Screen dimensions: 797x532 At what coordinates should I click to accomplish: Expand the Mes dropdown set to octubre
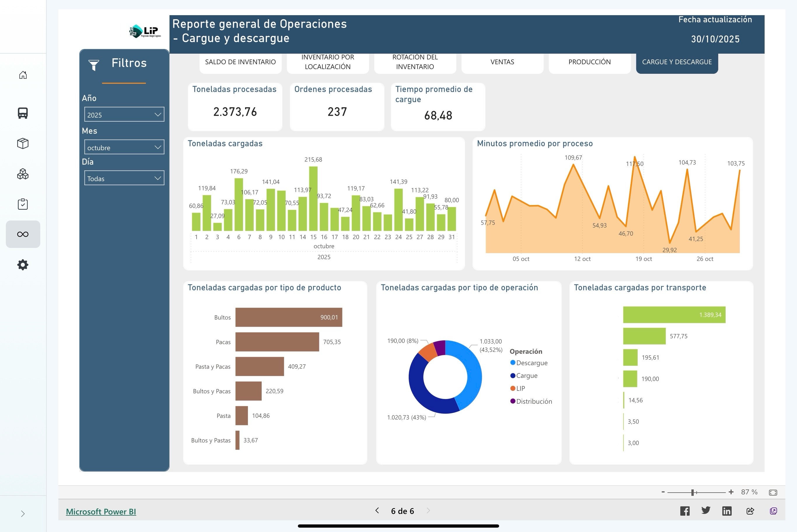pos(124,147)
